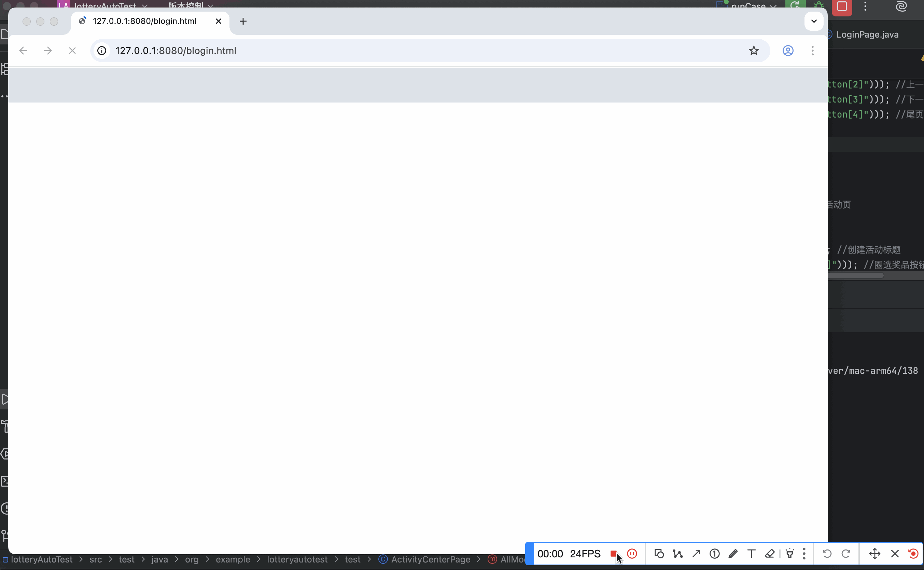Go back in the browser
Image resolution: width=924 pixels, height=570 pixels.
click(x=23, y=51)
